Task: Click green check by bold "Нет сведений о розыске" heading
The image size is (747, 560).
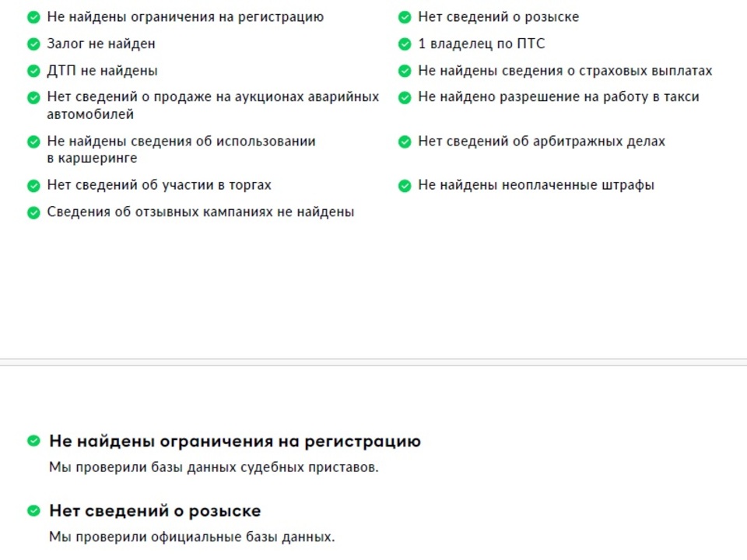Action: pyautogui.click(x=33, y=511)
